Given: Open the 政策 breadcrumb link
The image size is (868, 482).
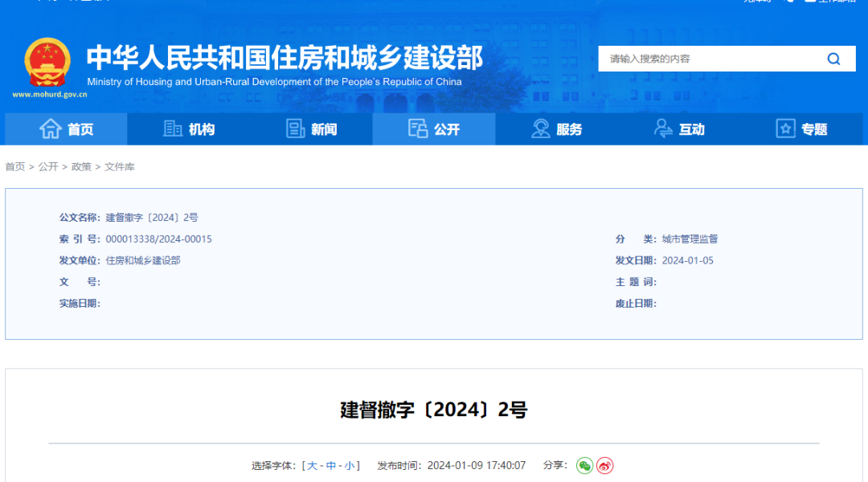Looking at the screenshot, I should point(80,167).
